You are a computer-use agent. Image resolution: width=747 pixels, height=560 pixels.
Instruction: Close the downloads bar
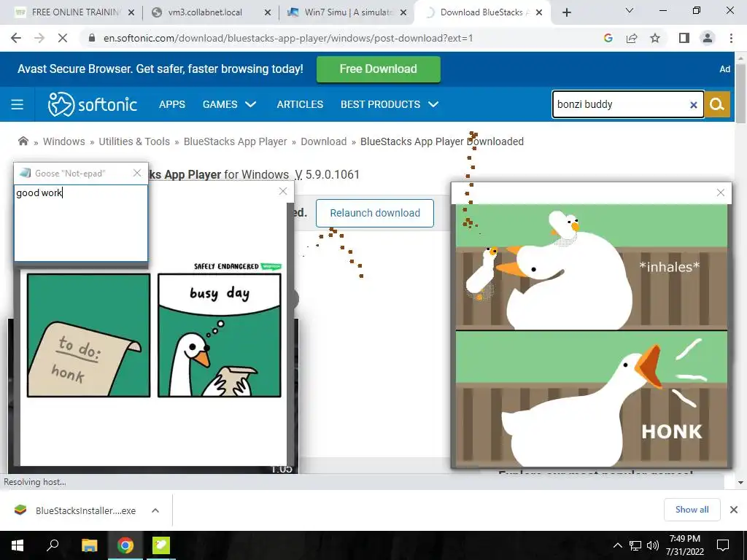(734, 510)
